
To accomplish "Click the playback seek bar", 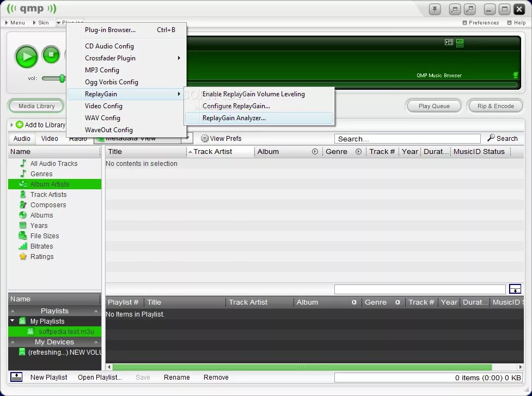I will click(x=352, y=85).
